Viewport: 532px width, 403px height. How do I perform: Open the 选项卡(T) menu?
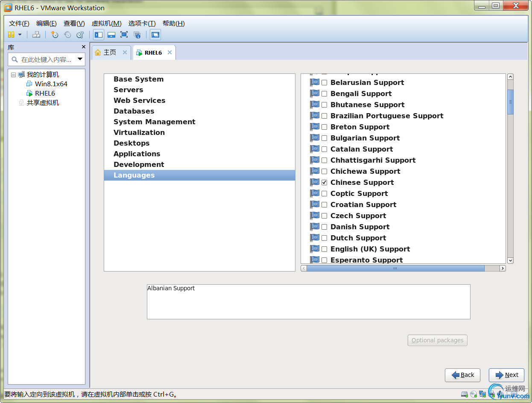pyautogui.click(x=142, y=23)
